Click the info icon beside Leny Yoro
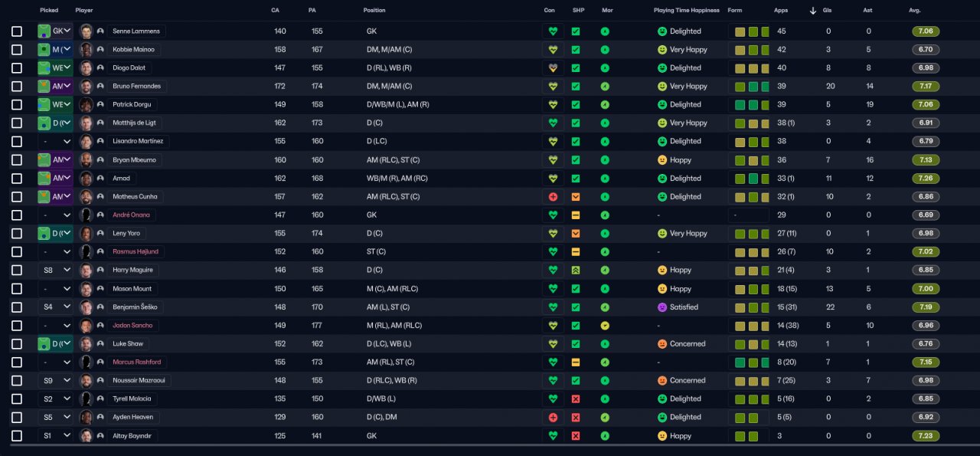The image size is (980, 456). point(100,234)
